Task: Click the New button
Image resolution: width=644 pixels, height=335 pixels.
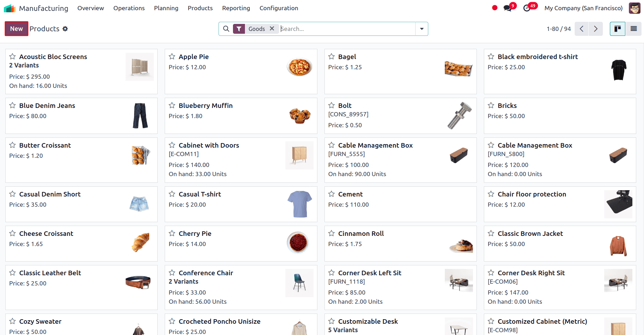Action: coord(16,28)
